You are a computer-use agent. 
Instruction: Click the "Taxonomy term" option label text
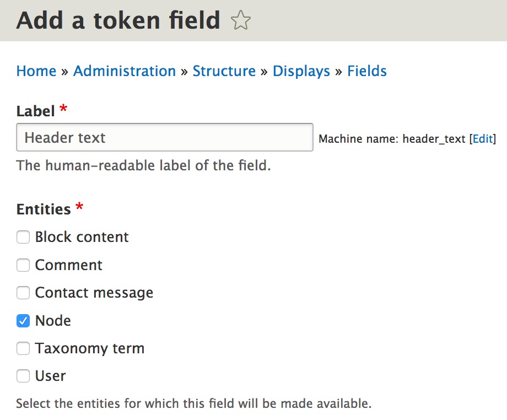coord(90,348)
